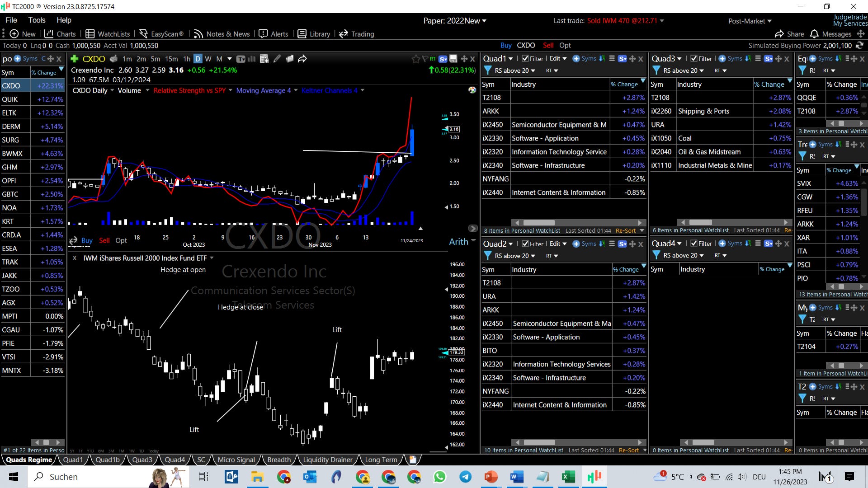This screenshot has width=868, height=488.
Task: Toggle the Filter checkbox in Quad3 panel
Action: (694, 59)
